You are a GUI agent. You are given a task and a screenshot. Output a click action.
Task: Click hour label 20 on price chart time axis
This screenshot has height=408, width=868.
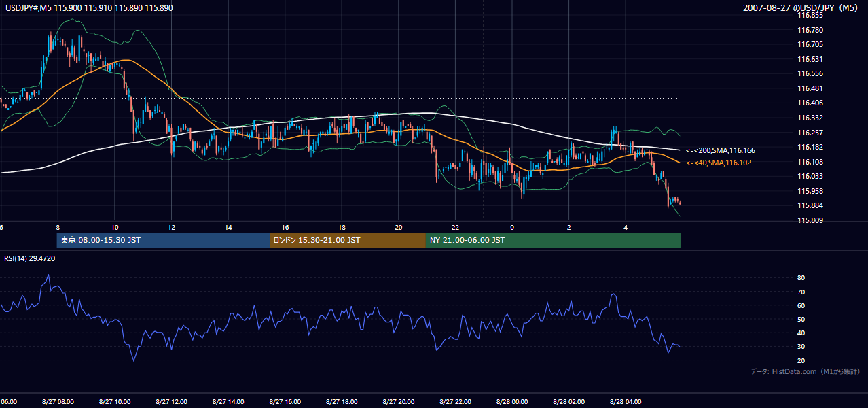[x=399, y=227]
